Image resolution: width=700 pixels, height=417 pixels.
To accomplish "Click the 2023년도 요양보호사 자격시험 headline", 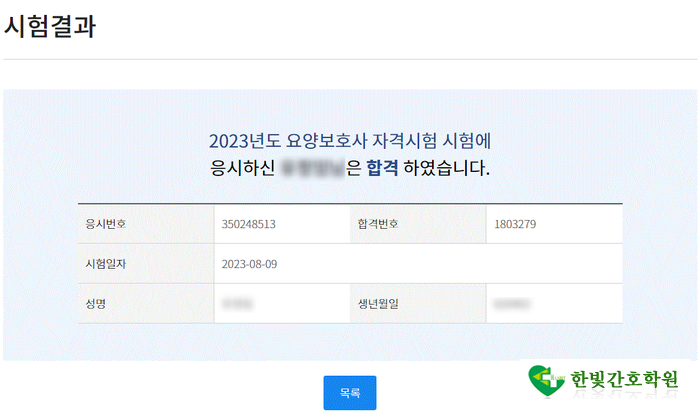I will coord(350,141).
